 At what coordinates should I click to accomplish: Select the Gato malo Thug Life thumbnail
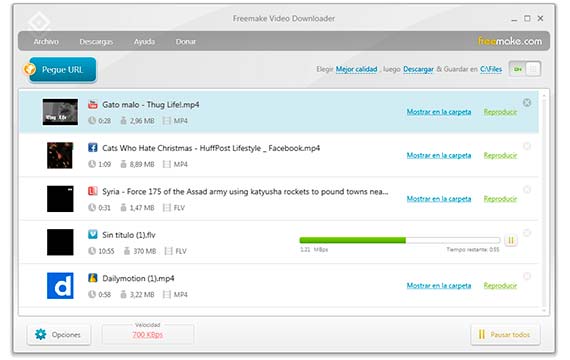60,112
